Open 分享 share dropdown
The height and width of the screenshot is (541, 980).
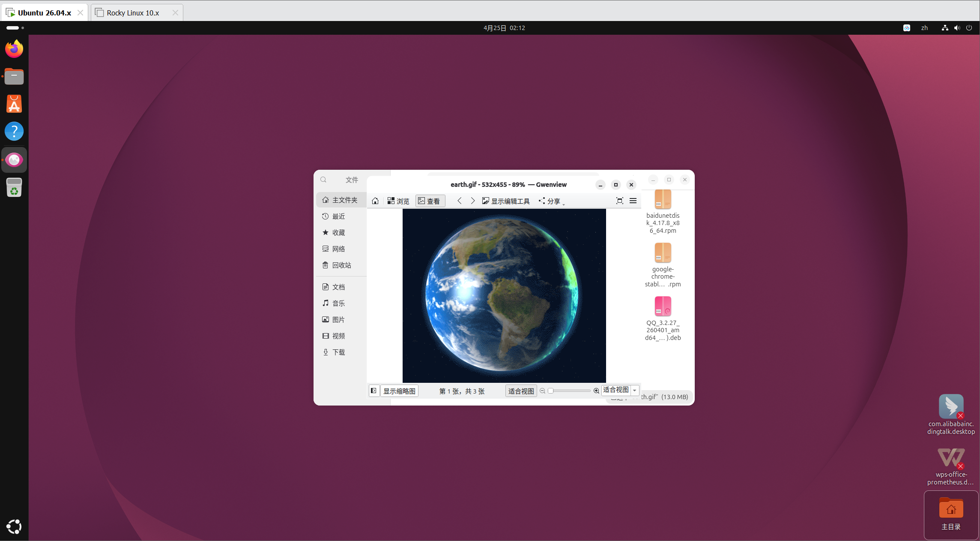pos(552,201)
